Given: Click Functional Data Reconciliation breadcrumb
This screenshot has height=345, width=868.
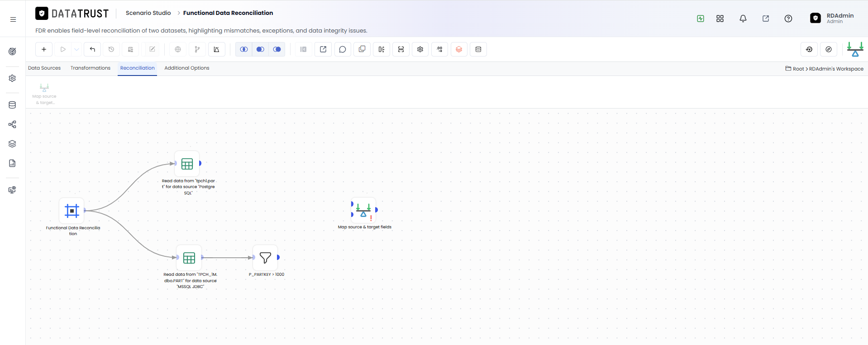Looking at the screenshot, I should click(x=228, y=13).
